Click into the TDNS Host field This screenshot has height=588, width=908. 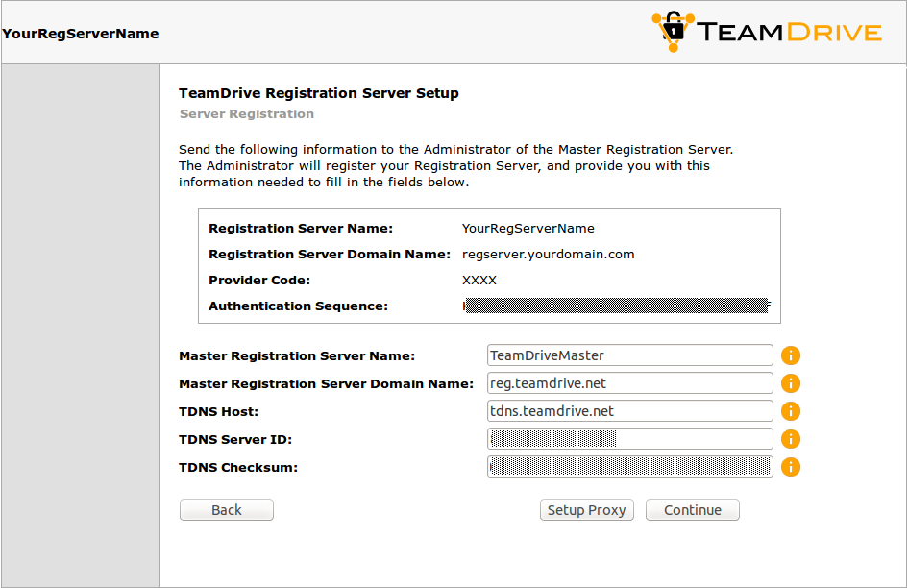pyautogui.click(x=630, y=411)
